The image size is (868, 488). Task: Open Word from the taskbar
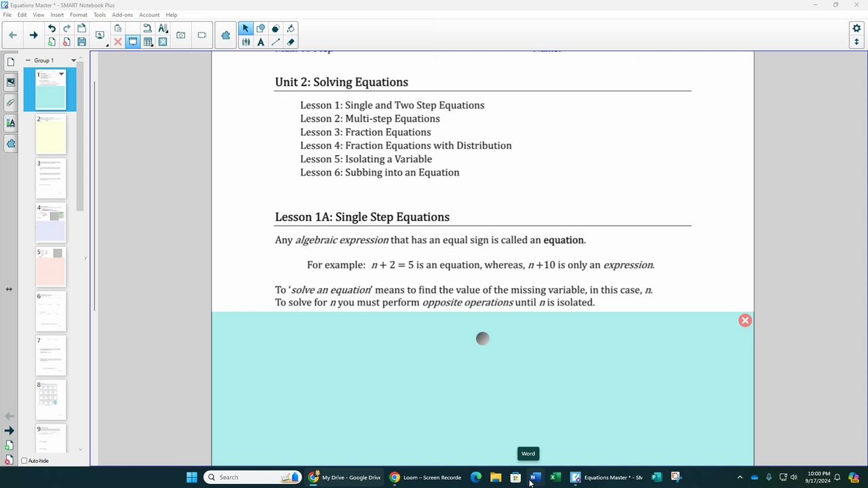[535, 477]
